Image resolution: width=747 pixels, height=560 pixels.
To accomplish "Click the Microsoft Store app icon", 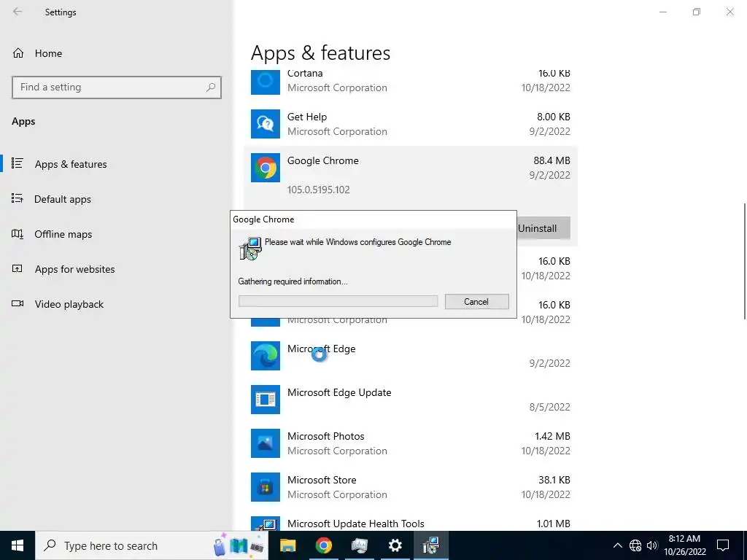I will click(x=266, y=487).
